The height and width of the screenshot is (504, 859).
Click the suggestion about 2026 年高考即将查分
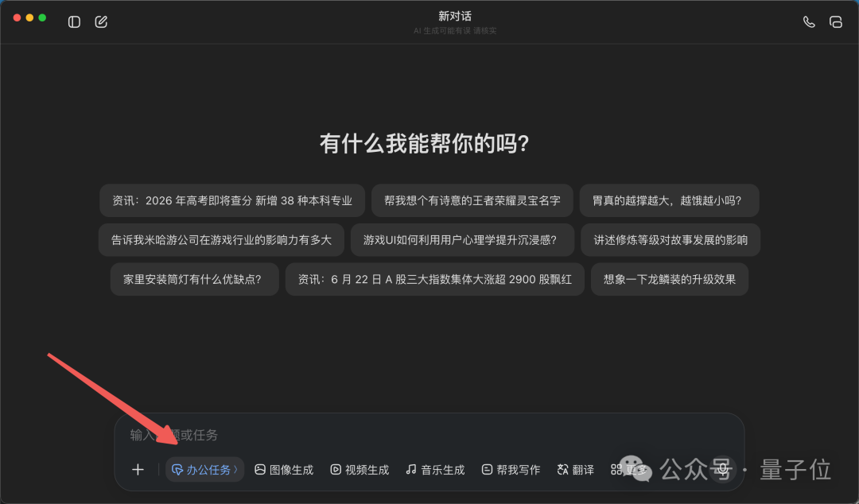click(232, 200)
